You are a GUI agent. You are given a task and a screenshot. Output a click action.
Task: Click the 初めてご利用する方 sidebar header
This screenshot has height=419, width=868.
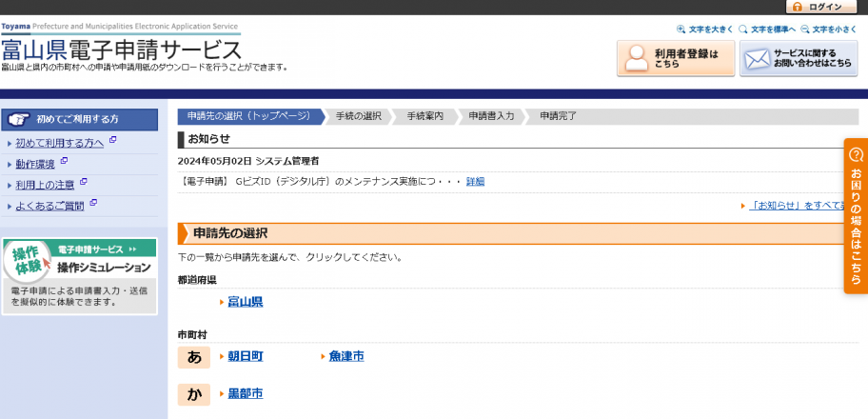pyautogui.click(x=79, y=119)
